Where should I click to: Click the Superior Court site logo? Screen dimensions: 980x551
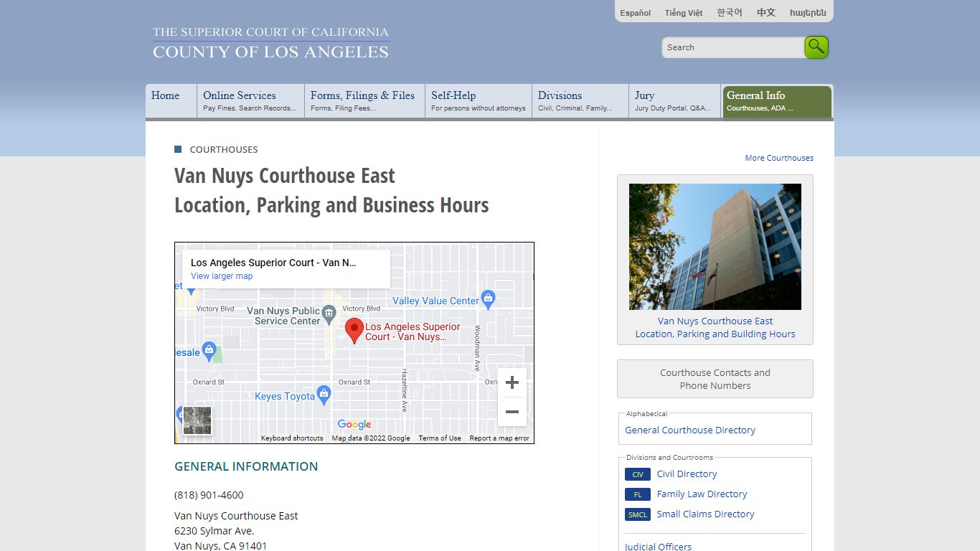tap(270, 42)
